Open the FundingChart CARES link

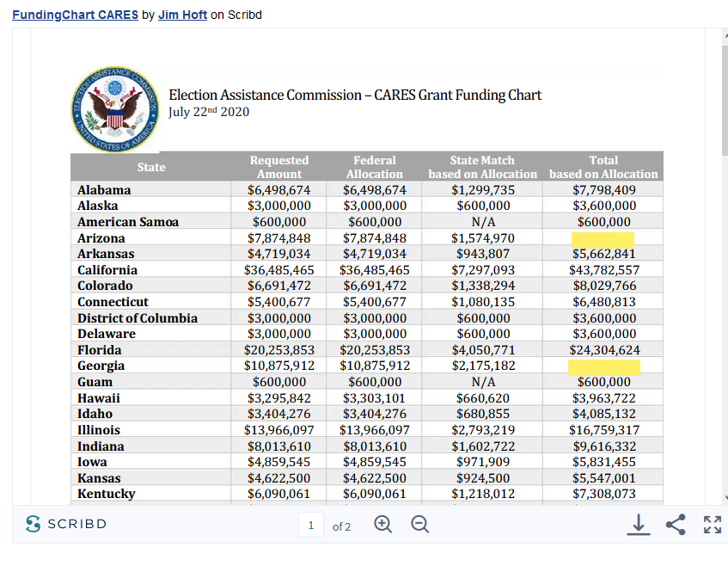[76, 15]
